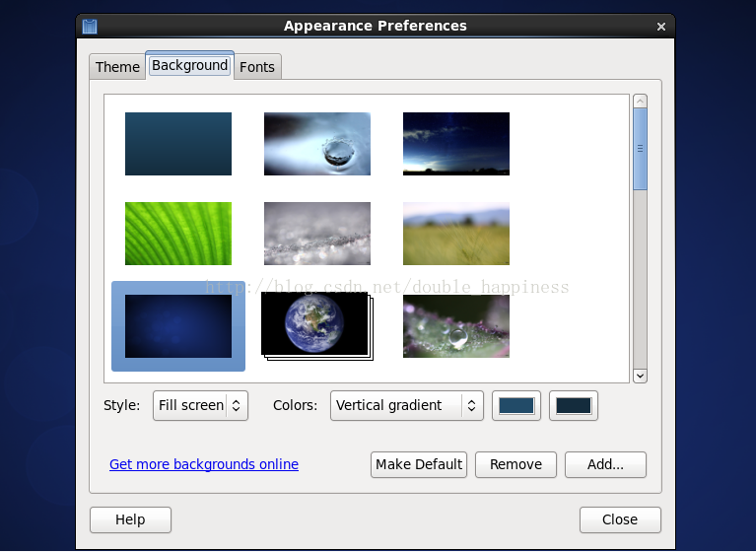Click the highlighted dark blue wallpaper
Screen dimensions: 756x552
[178, 326]
